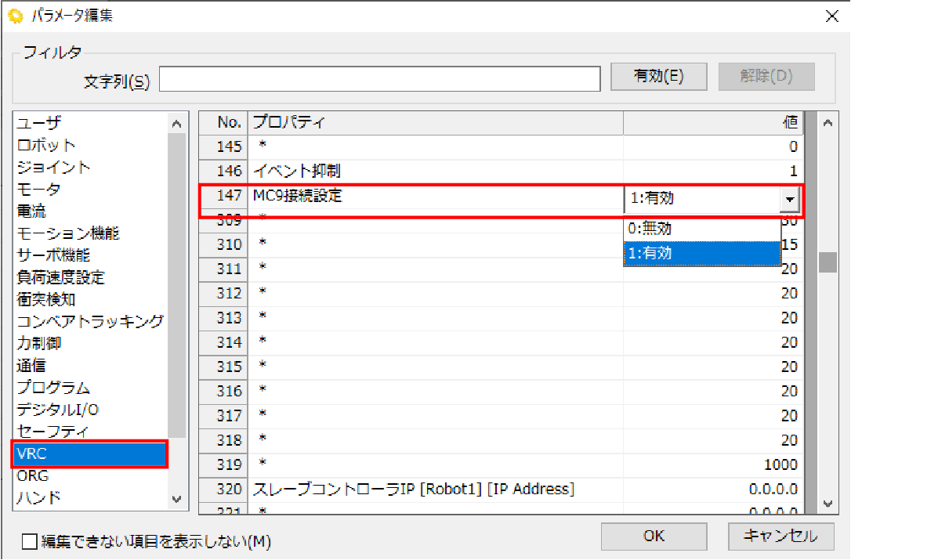Enable 編集できない項目を表示しない checkbox

(30, 541)
